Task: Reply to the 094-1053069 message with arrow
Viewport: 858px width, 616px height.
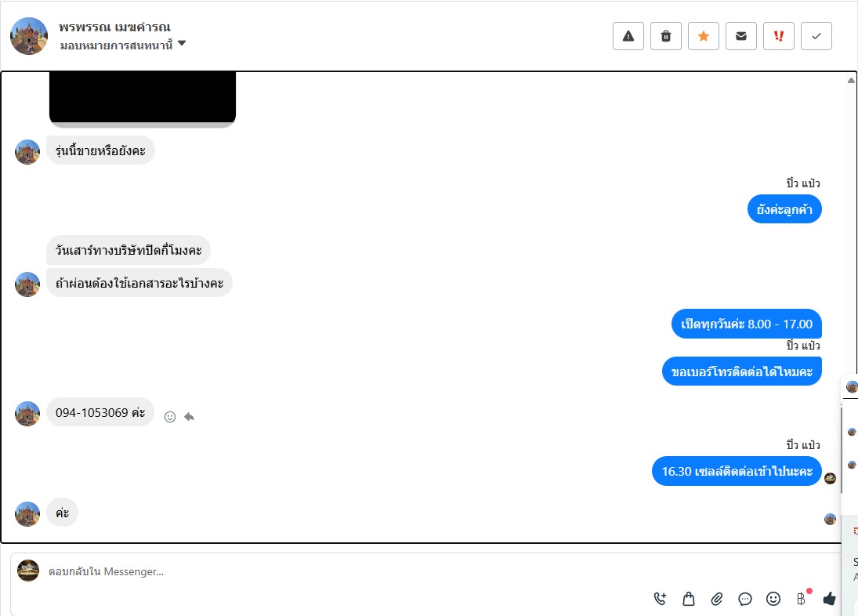Action: click(x=190, y=417)
